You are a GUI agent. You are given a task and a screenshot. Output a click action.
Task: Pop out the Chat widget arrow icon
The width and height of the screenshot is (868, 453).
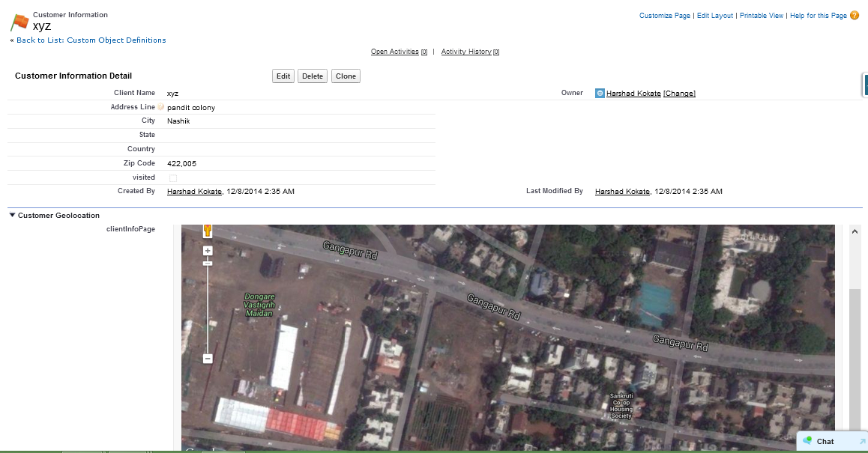pyautogui.click(x=862, y=442)
